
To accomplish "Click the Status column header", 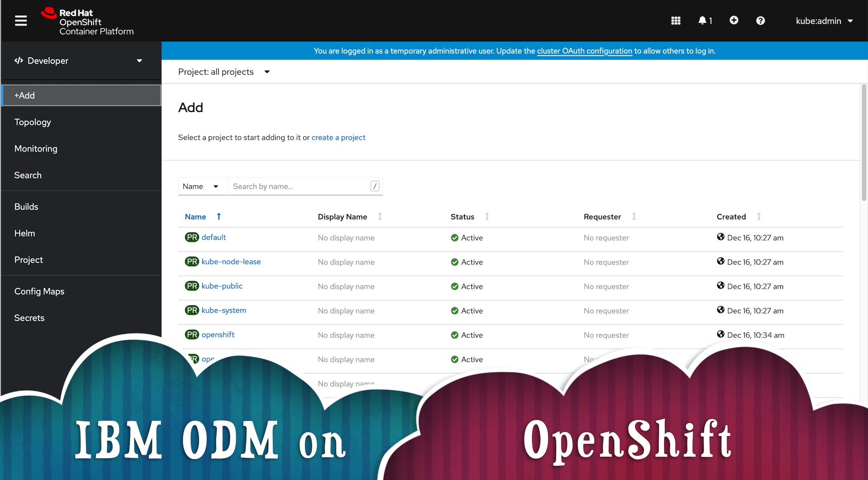I will (462, 216).
